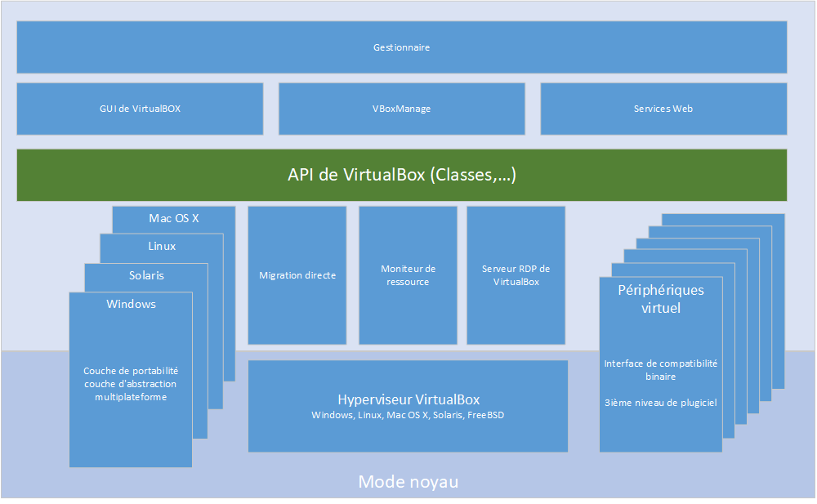817x504 pixels.
Task: Click the Windows layer title
Action: point(131,304)
